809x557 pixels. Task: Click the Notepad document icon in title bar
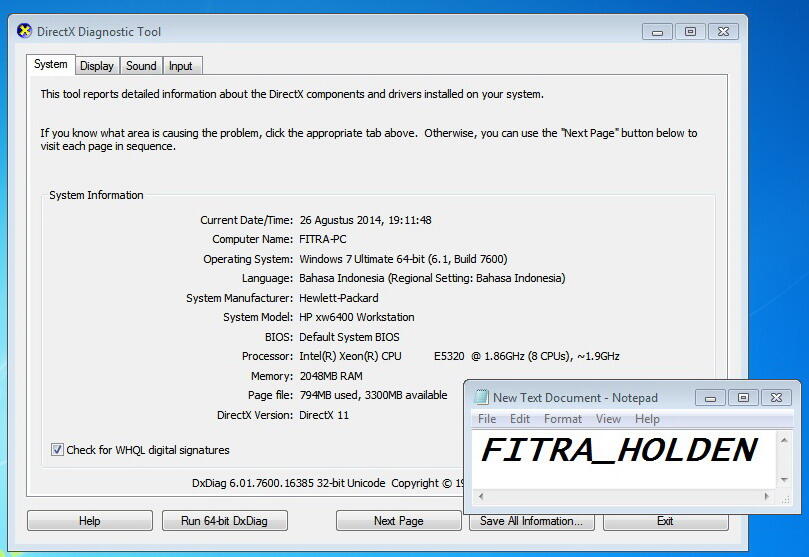click(x=481, y=397)
